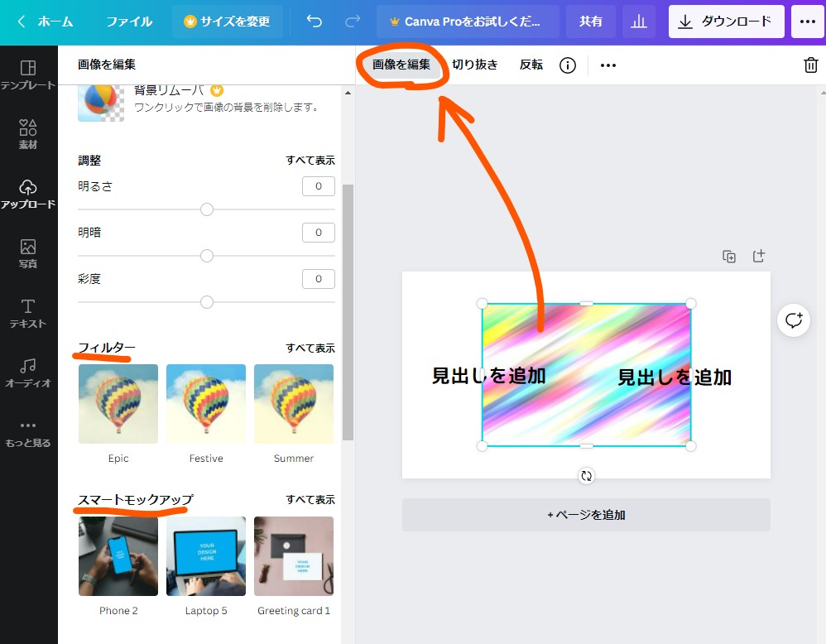Select the left 見出しを追加 text
This screenshot has width=826, height=644.
pyautogui.click(x=488, y=376)
